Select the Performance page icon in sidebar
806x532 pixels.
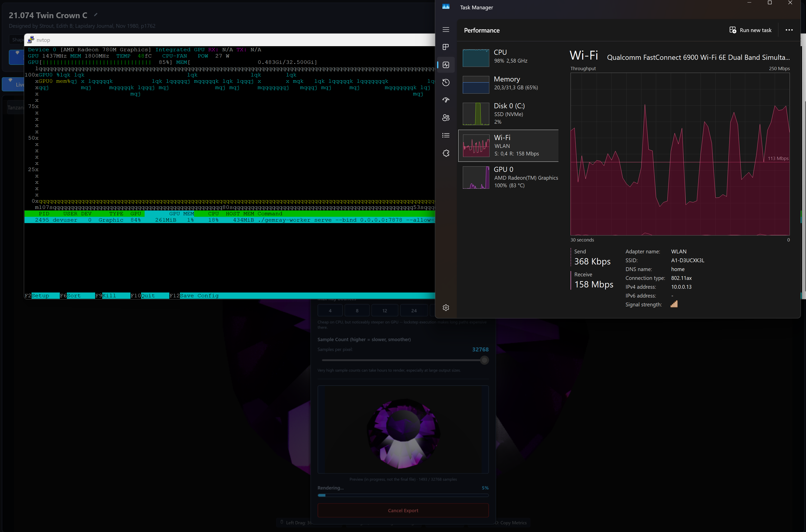446,65
